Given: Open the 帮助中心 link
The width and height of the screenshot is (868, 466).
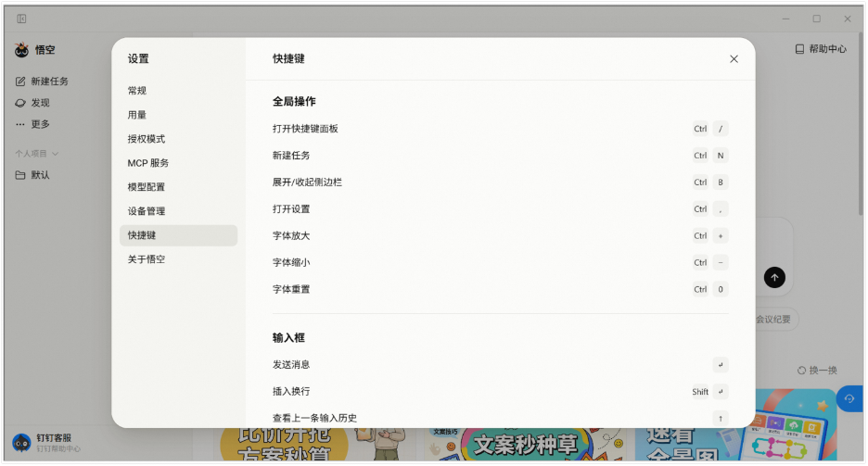Looking at the screenshot, I should coord(821,49).
